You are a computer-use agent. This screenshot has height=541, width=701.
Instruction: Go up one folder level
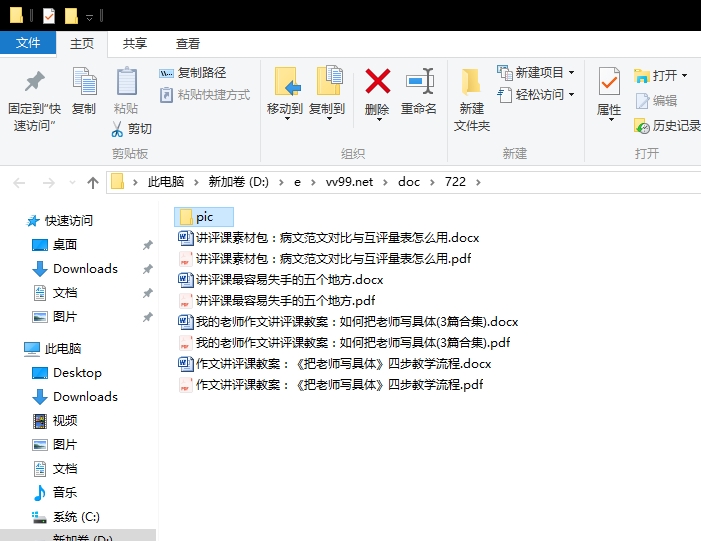click(93, 183)
